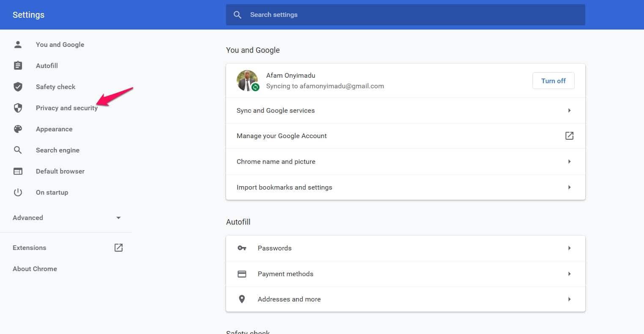Open Addresses and more
The image size is (644, 334).
pyautogui.click(x=406, y=299)
